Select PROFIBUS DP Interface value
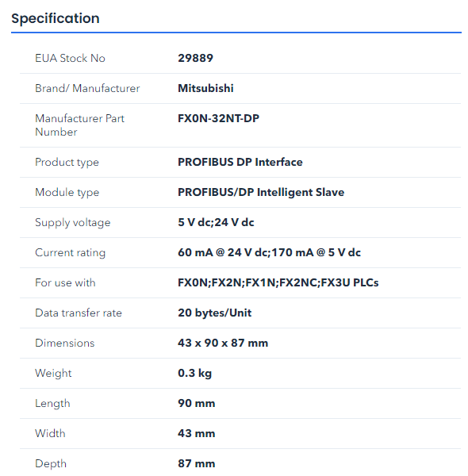 point(240,162)
